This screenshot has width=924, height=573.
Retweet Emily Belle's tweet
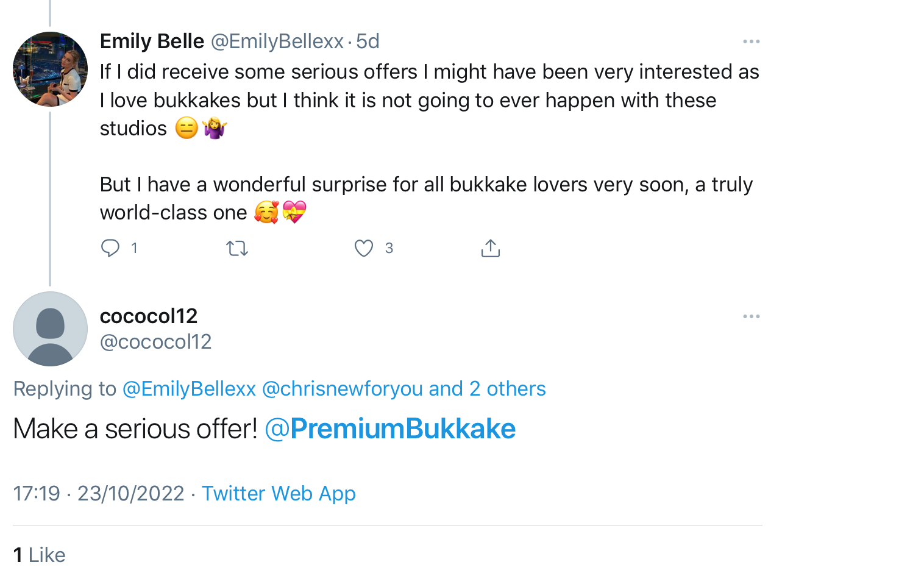pyautogui.click(x=237, y=248)
